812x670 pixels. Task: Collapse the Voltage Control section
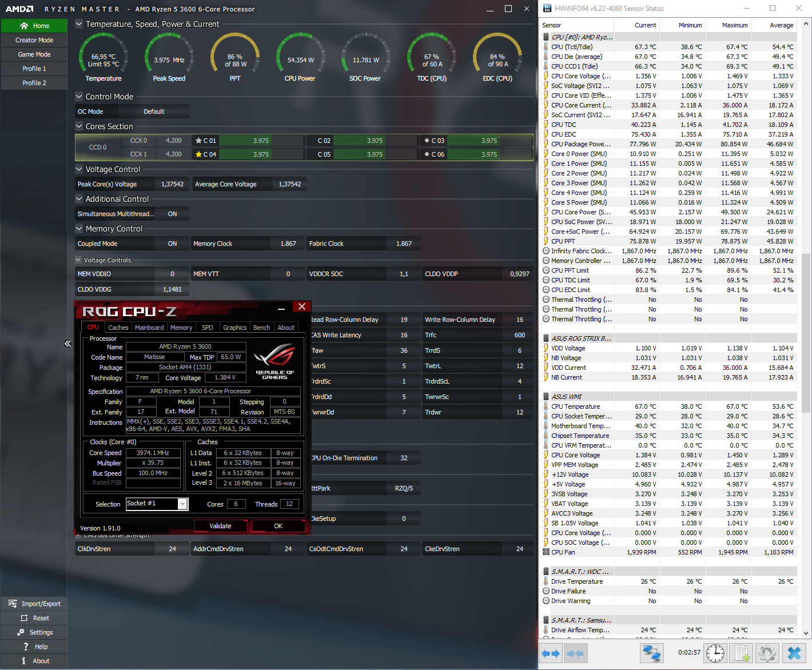pyautogui.click(x=79, y=169)
